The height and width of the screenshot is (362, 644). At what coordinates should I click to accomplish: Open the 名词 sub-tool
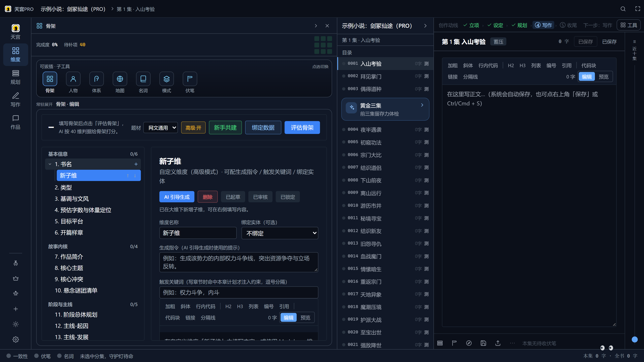(143, 79)
